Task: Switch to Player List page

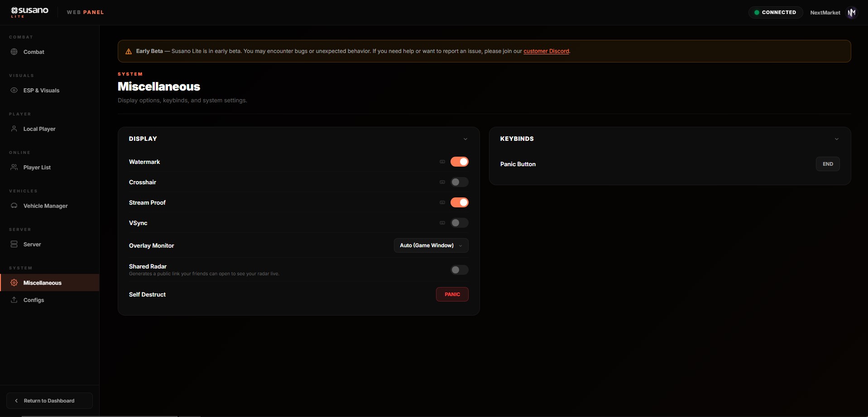Action: click(50, 167)
